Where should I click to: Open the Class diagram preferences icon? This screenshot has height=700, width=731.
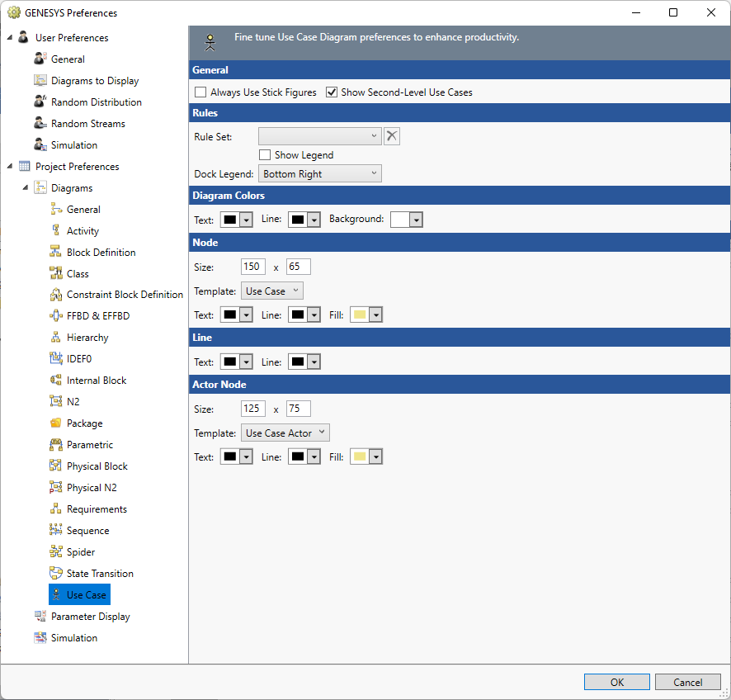(56, 273)
